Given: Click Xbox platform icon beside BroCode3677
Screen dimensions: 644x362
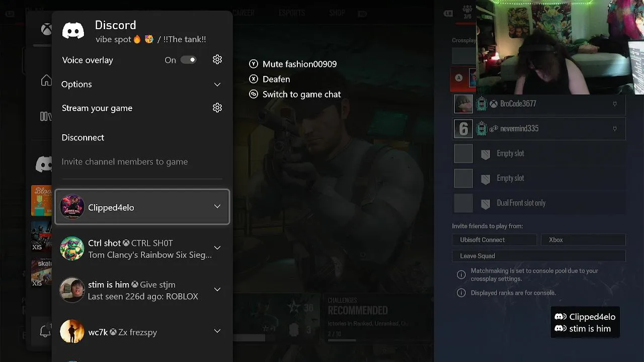Looking at the screenshot, I should [x=494, y=104].
